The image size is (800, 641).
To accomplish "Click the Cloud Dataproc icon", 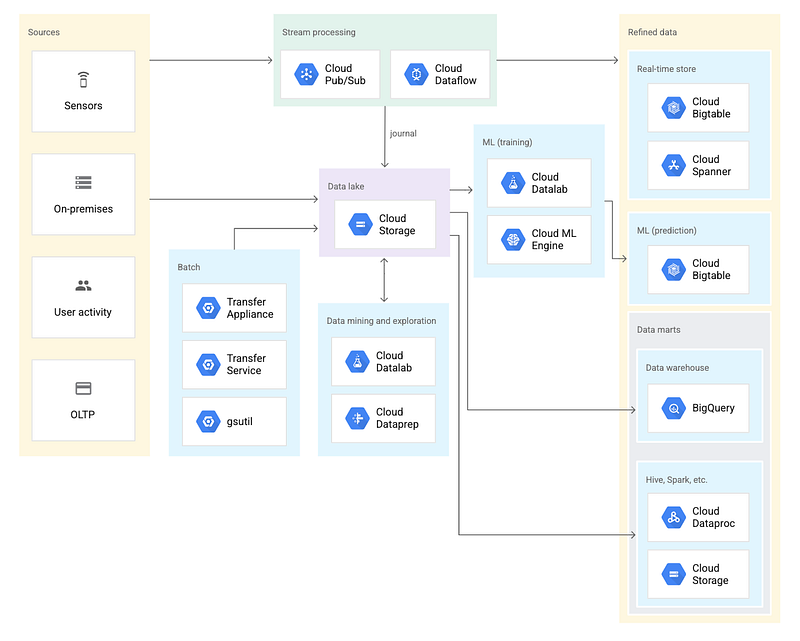I will tap(673, 517).
